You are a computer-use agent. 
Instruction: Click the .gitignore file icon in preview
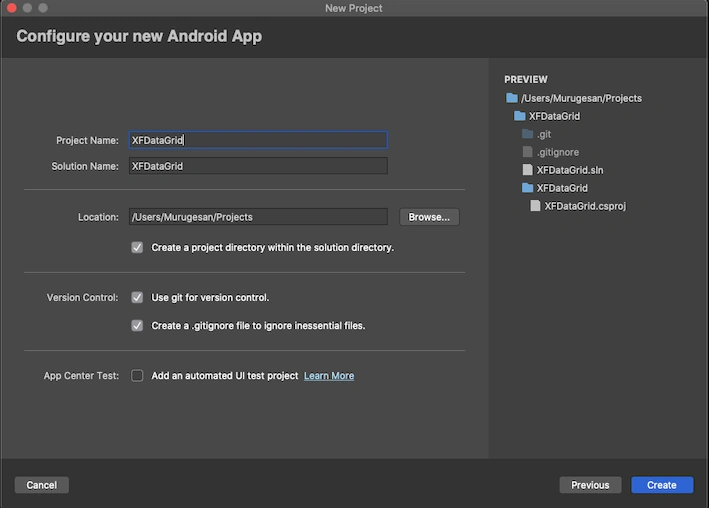527,152
